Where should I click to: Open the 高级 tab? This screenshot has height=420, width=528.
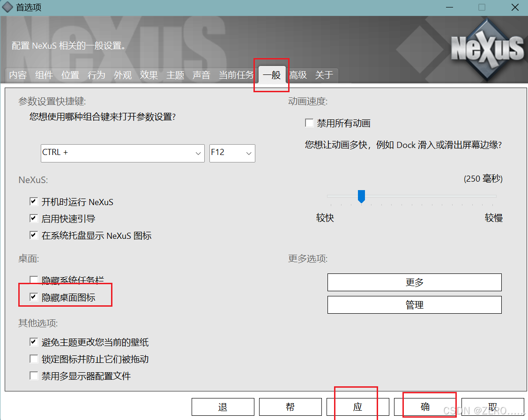tap(298, 75)
